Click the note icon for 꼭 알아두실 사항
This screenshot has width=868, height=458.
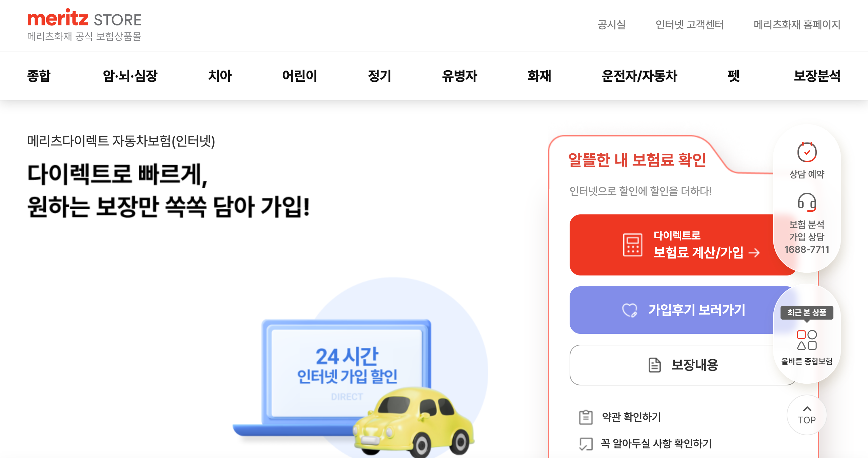click(586, 444)
